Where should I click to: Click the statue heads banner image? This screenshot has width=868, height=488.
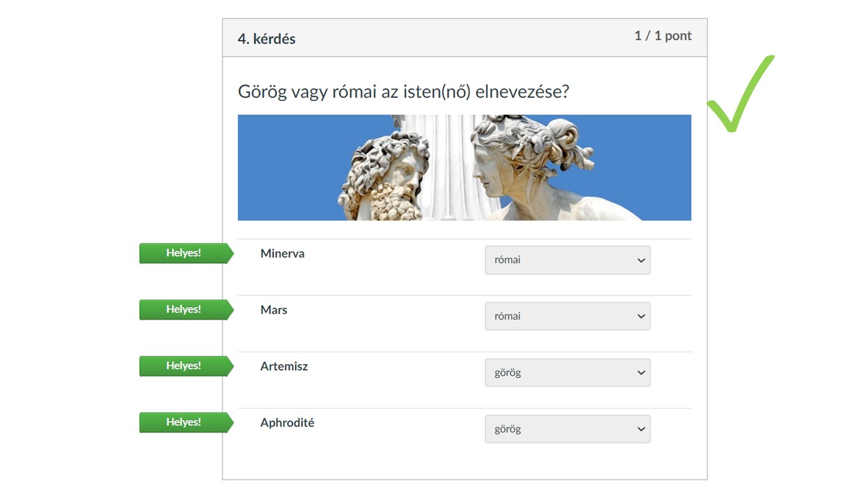[465, 167]
